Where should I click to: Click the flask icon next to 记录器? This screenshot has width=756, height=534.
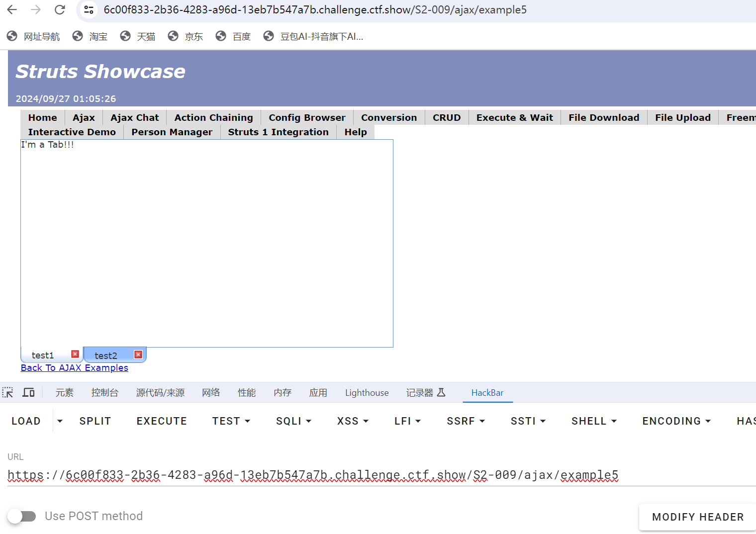pos(441,393)
